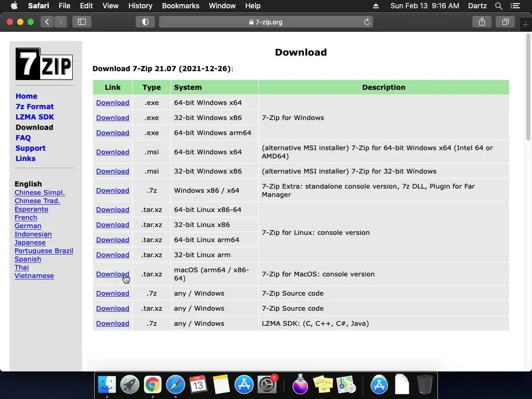Download the 64-bit Windows arm64 .exe
The height and width of the screenshot is (399, 532).
pyautogui.click(x=112, y=132)
